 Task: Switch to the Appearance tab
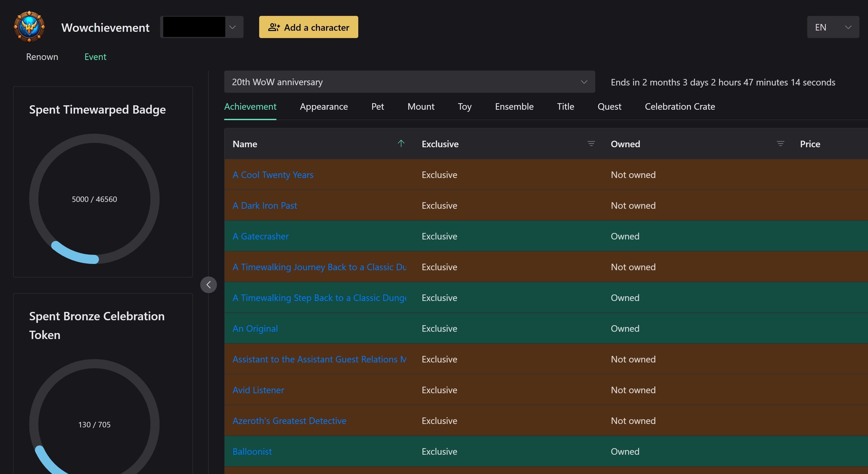(x=324, y=107)
